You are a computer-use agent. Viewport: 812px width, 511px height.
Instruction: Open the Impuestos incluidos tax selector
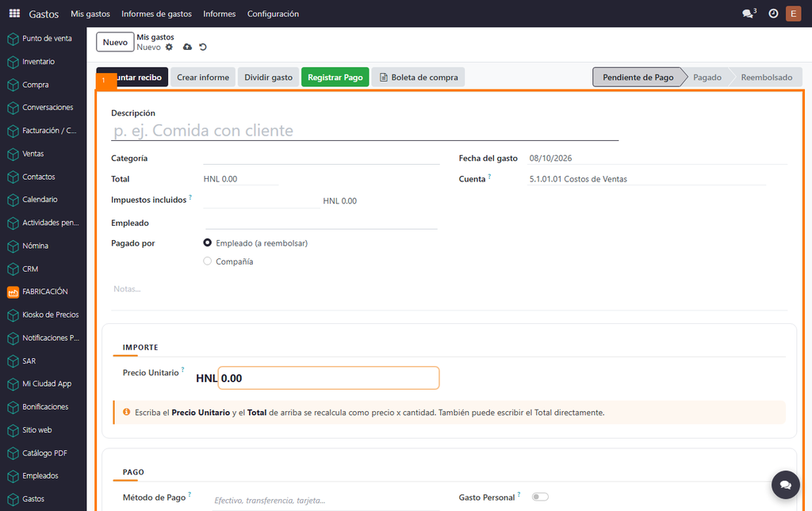[262, 200]
